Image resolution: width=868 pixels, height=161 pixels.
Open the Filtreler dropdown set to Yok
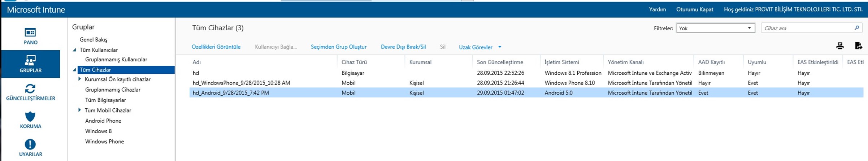point(715,28)
